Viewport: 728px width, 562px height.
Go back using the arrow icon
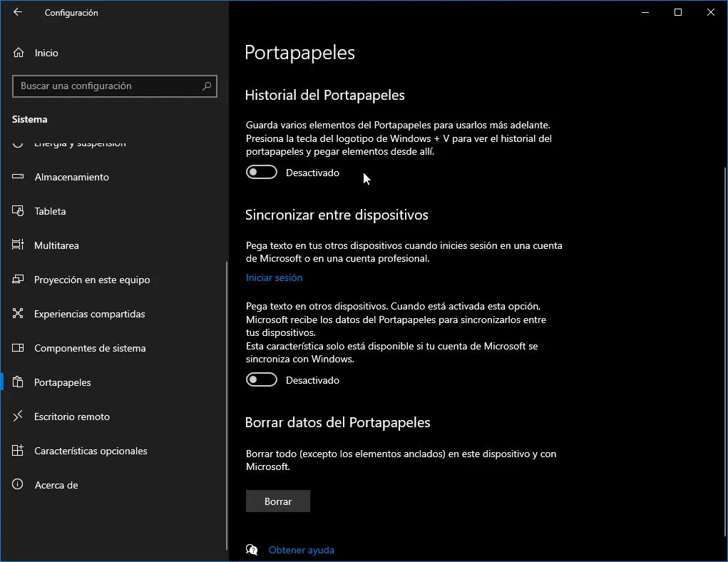pyautogui.click(x=18, y=12)
